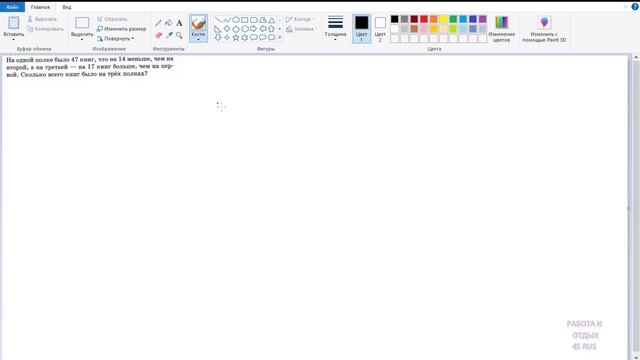
Task: Click the Копировать copy button
Action: [45, 29]
